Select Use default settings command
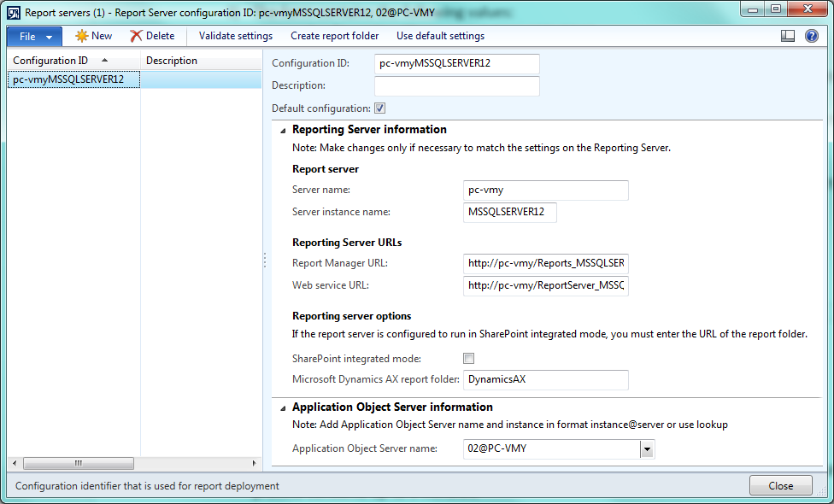 tap(440, 36)
